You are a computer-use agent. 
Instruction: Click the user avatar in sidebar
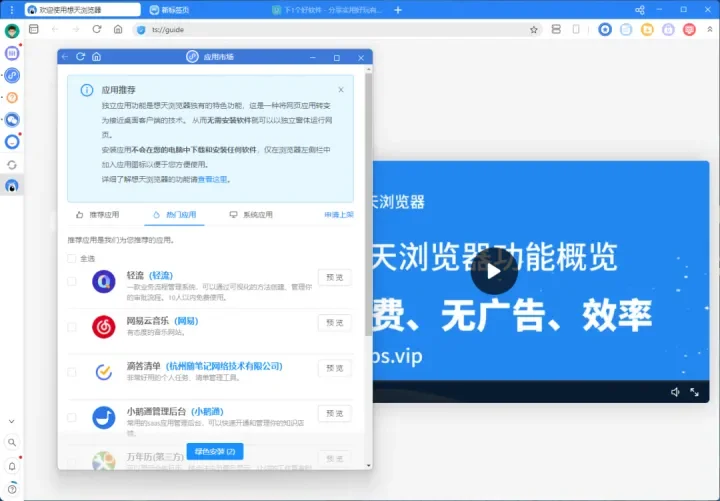tap(12, 31)
